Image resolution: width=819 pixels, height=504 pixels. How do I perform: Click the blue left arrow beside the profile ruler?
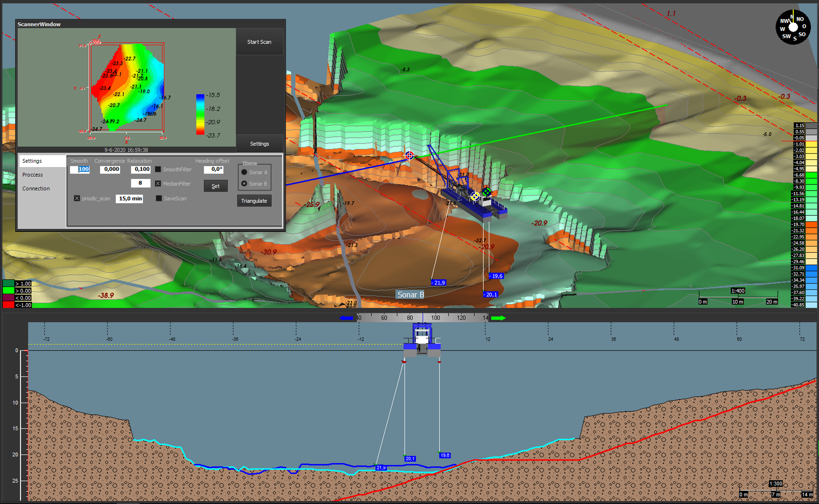[346, 318]
